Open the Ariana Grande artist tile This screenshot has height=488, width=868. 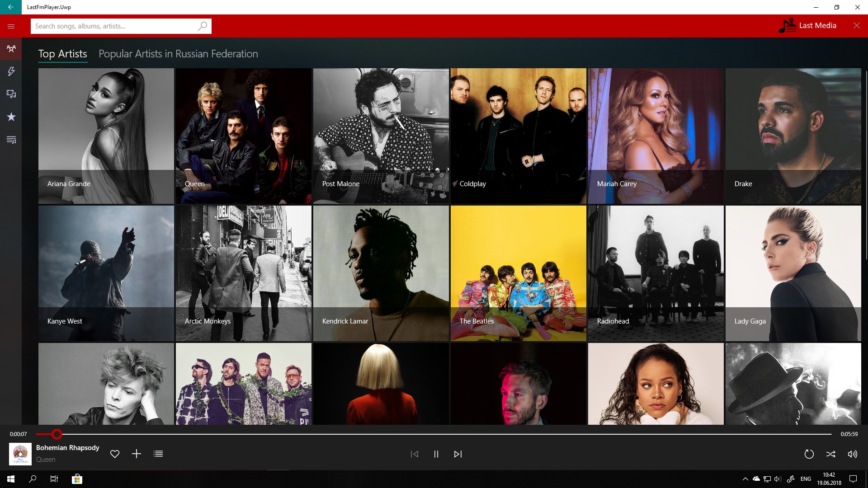(106, 136)
